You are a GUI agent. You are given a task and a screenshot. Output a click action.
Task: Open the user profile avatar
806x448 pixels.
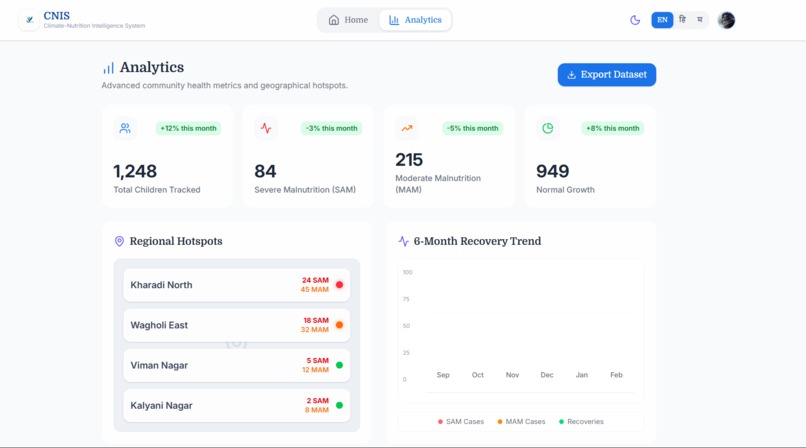[x=726, y=20]
